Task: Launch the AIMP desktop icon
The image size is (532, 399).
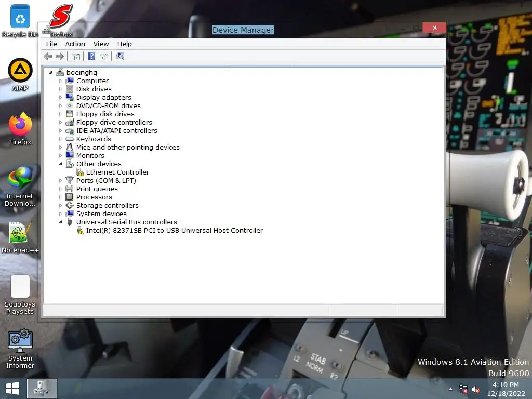Action: [20, 75]
